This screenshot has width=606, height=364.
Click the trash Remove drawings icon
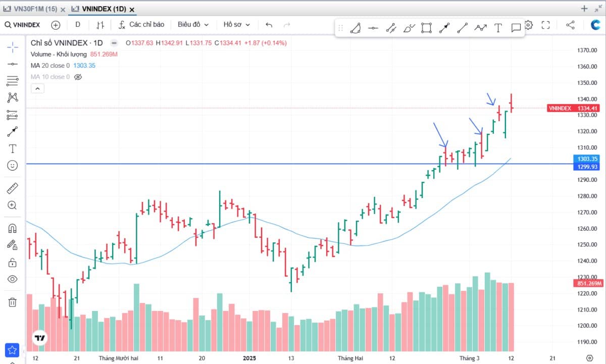pyautogui.click(x=13, y=302)
